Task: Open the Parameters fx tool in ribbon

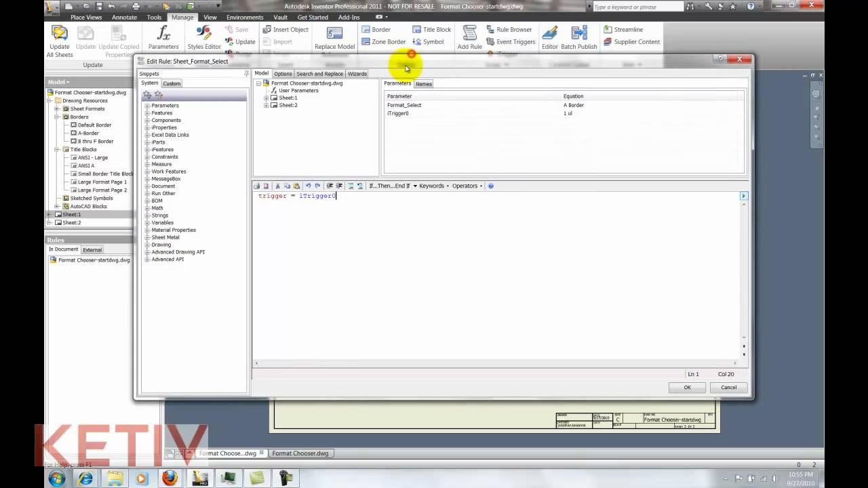Action: [163, 37]
